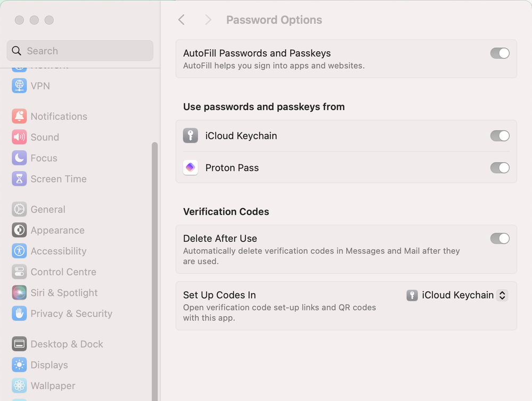Open Notifications via its bell icon

(x=19, y=116)
